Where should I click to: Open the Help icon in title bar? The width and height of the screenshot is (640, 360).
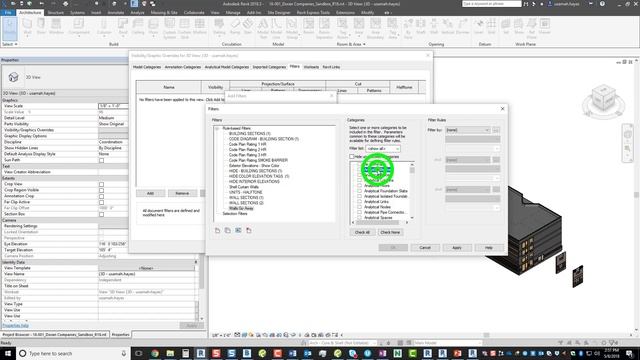(x=602, y=4)
